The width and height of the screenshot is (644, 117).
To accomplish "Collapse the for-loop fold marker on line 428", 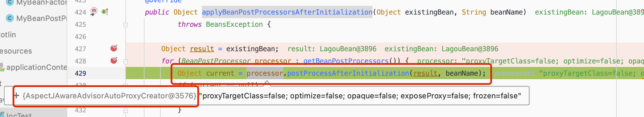I will click(126, 62).
